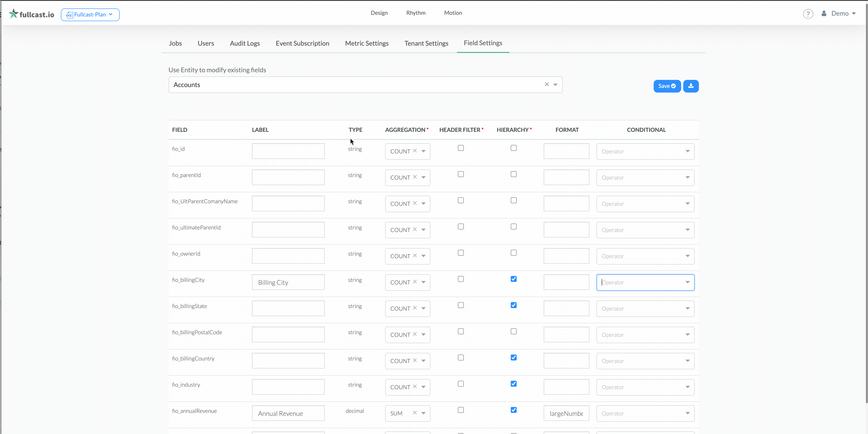Click the HIERARCHY column header
Viewport: 868px width, 434px height.
[512, 130]
